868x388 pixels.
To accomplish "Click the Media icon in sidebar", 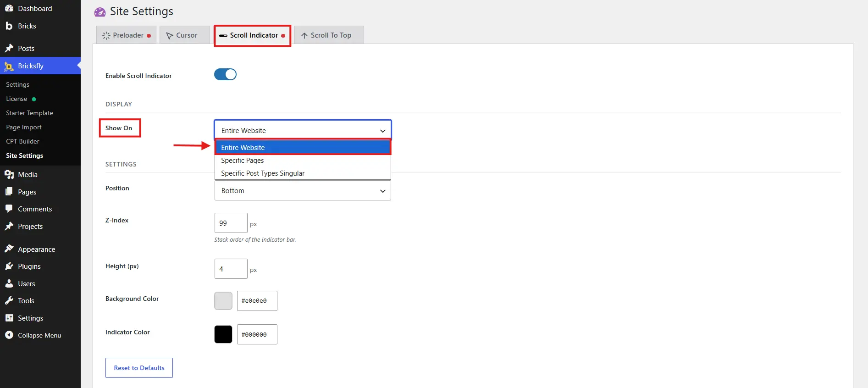I will [9, 174].
